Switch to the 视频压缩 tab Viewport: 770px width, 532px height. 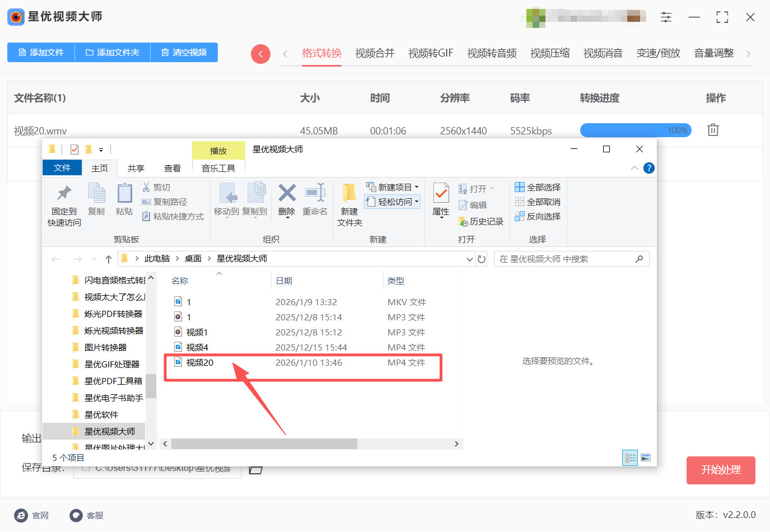pyautogui.click(x=549, y=53)
